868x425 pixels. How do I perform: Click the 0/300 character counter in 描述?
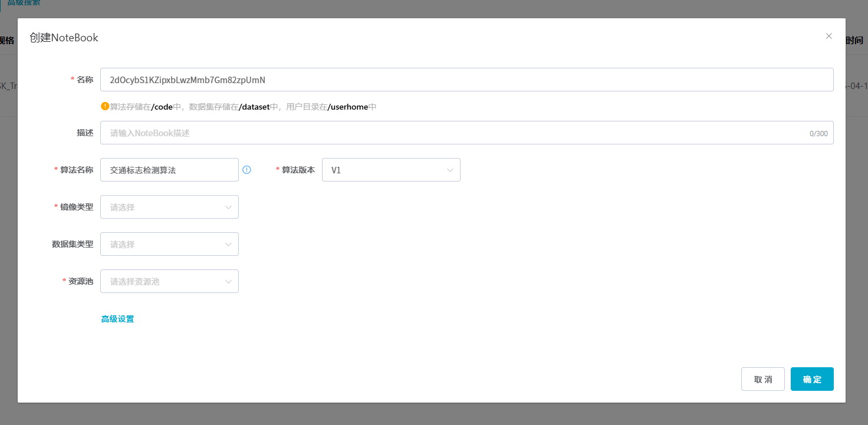[x=818, y=134]
